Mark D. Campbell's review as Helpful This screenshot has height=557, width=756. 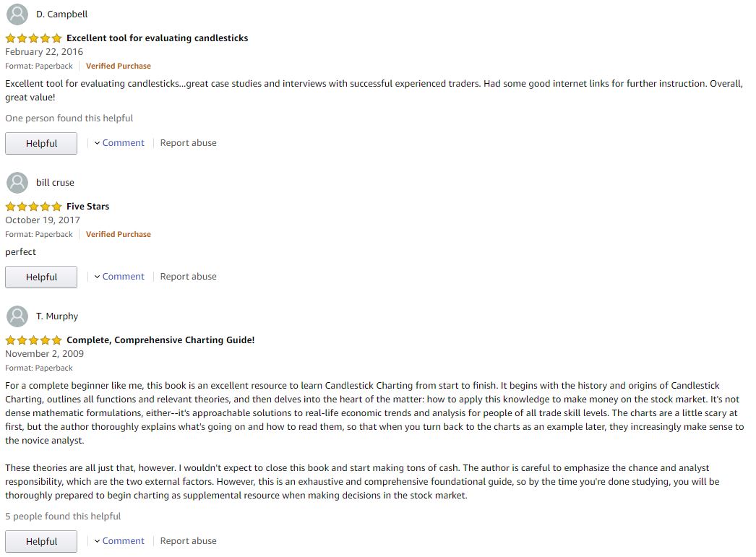tap(41, 143)
